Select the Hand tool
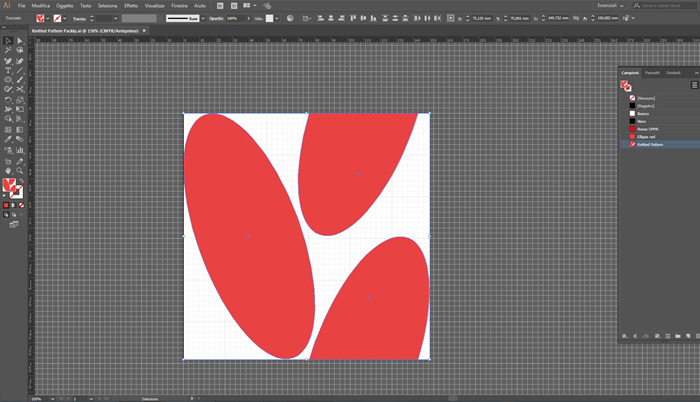Image resolution: width=700 pixels, height=402 pixels. (8, 171)
